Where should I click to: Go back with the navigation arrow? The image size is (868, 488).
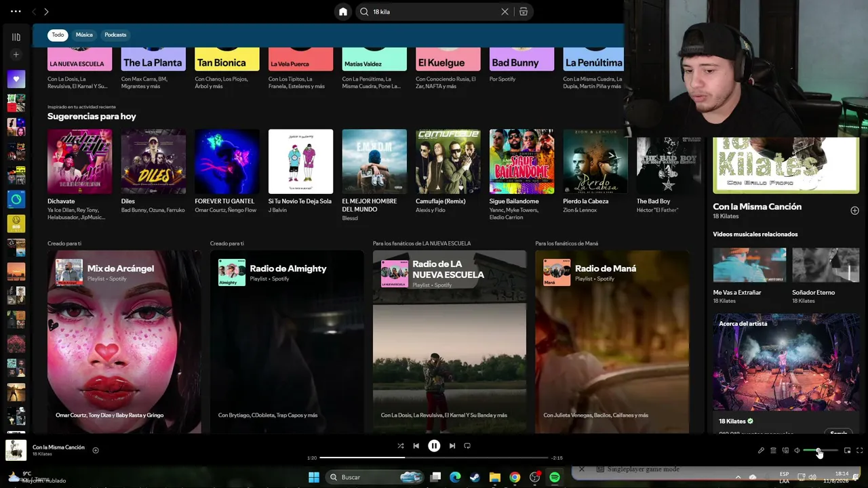[34, 12]
